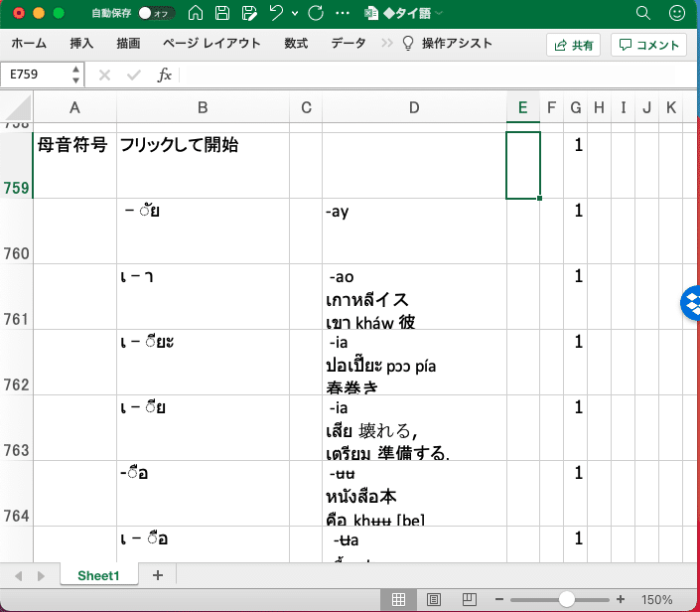Select column K header

click(x=670, y=107)
